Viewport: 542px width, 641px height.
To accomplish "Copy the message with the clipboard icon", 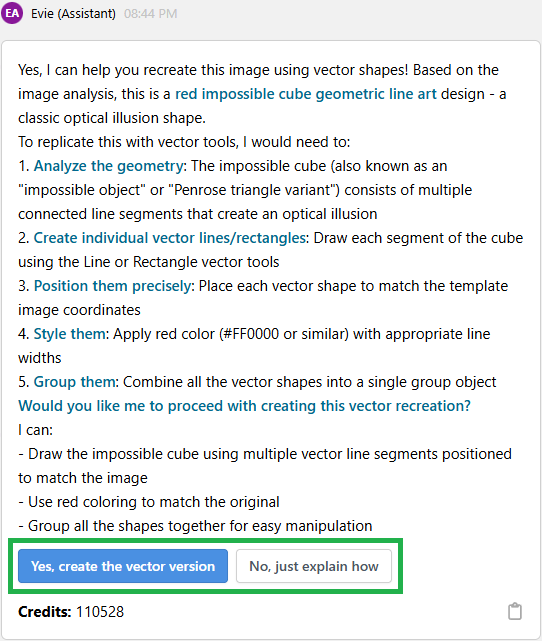I will tap(515, 612).
